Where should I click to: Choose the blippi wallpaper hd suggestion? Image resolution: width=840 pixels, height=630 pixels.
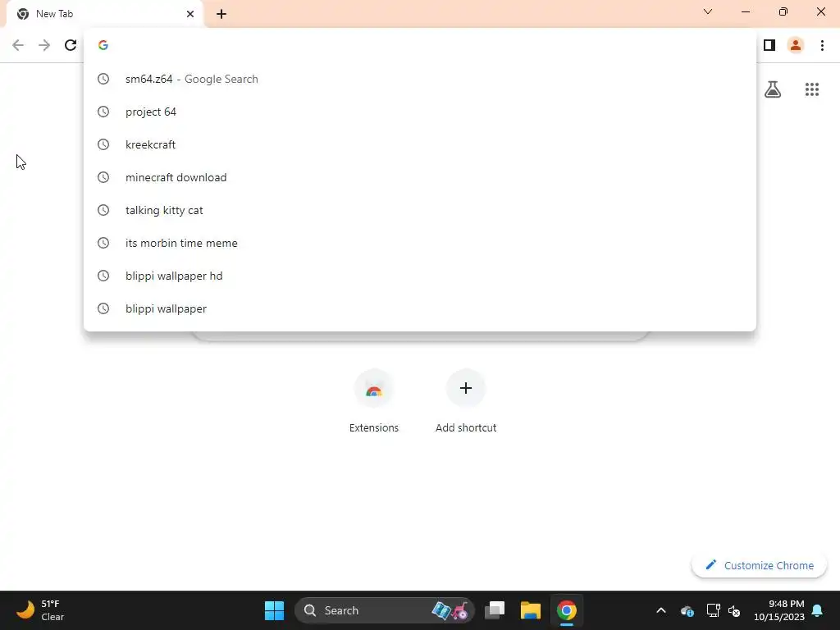(x=420, y=276)
